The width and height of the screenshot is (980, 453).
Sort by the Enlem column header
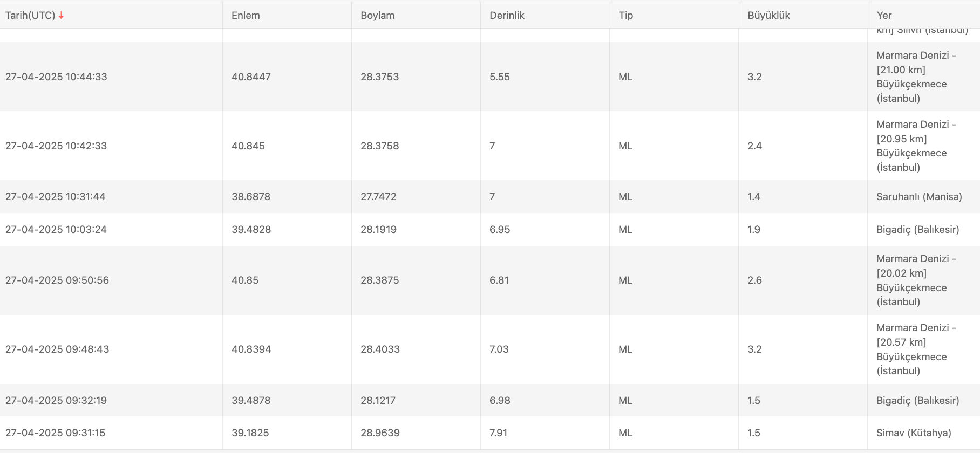point(246,16)
